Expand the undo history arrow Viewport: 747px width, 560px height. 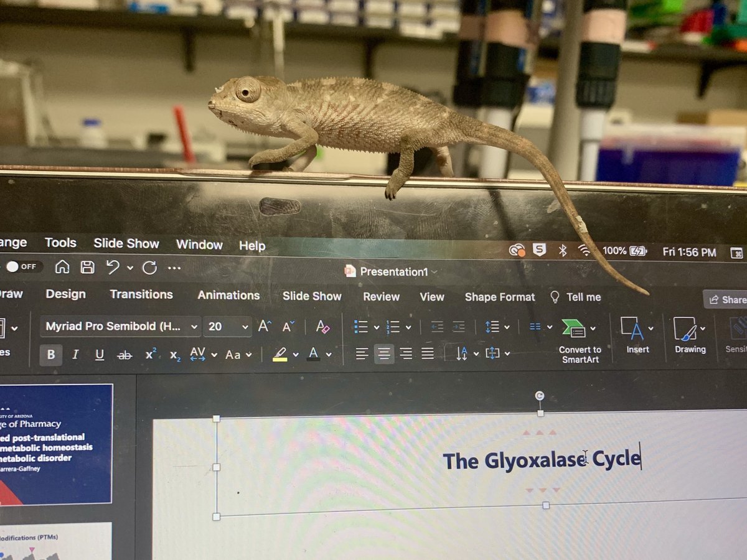pos(130,268)
